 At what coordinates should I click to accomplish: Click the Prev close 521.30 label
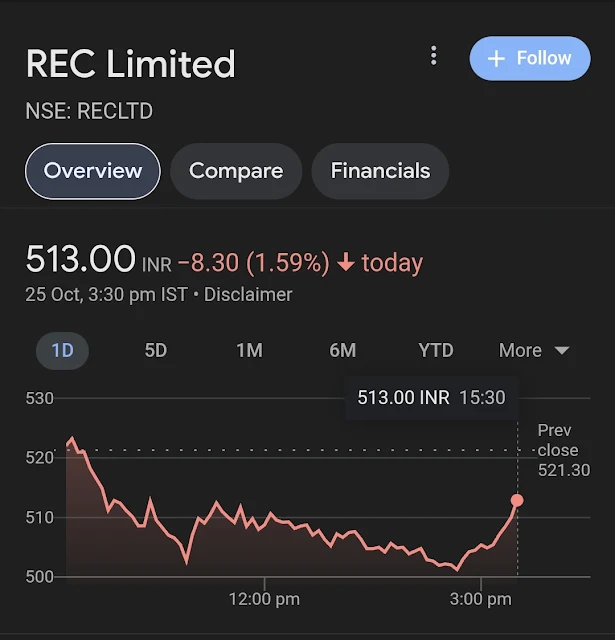pos(563,450)
